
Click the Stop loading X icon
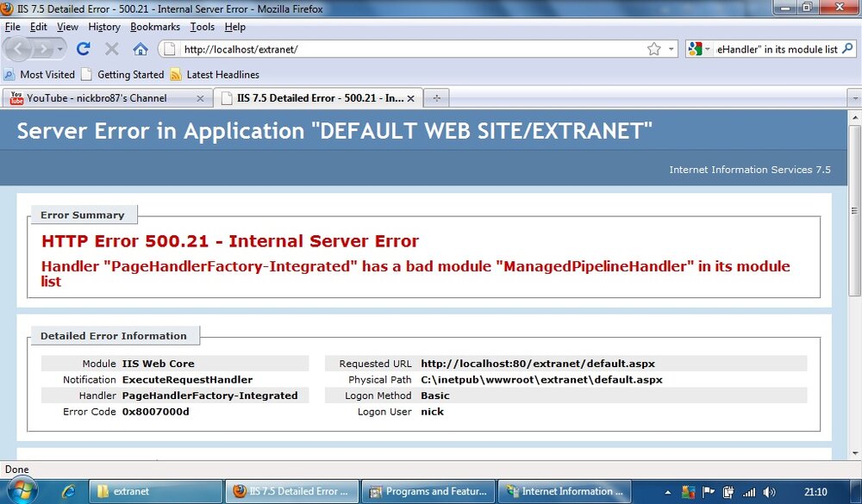point(111,49)
